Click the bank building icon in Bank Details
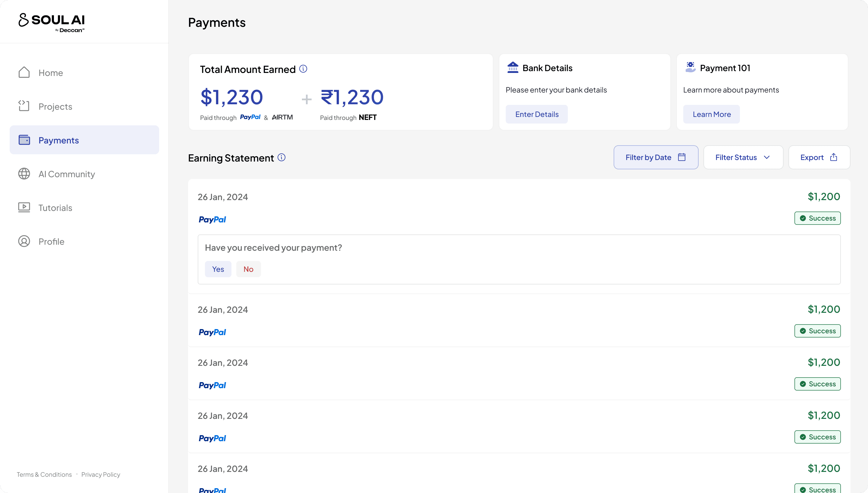868x493 pixels. [513, 68]
